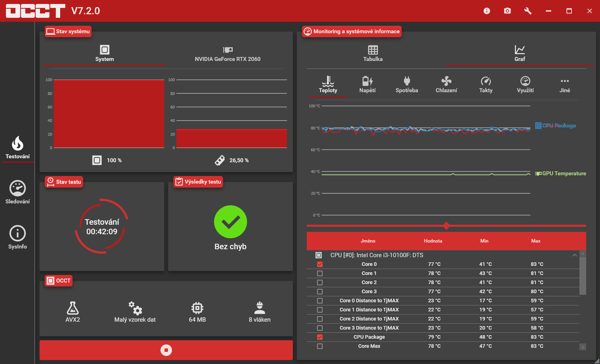Select the AVX2 instruction set option
The image size is (600, 364).
(x=72, y=312)
